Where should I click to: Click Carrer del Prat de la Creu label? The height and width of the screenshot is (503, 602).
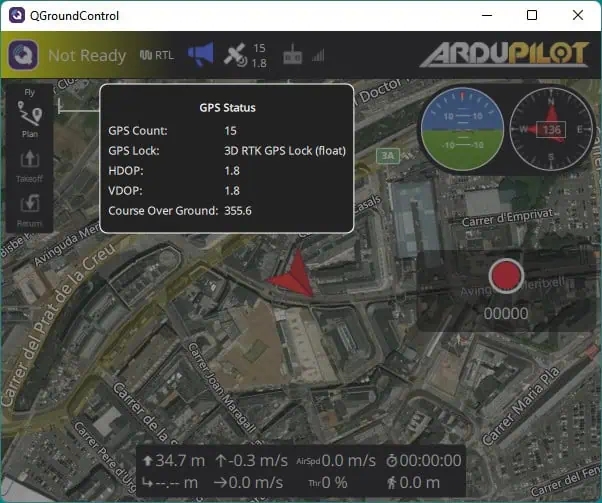tap(58, 324)
